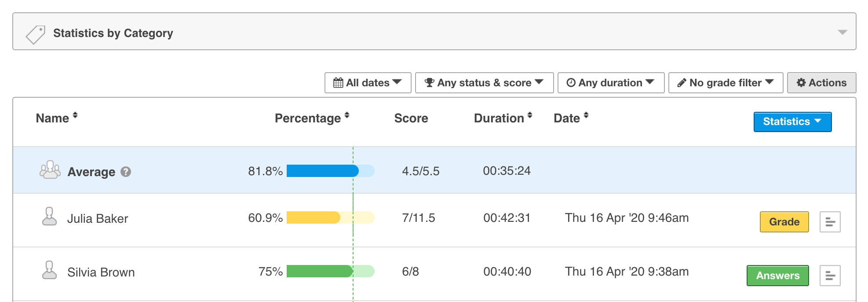Expand the Statistics by Category panel arrow

842,32
